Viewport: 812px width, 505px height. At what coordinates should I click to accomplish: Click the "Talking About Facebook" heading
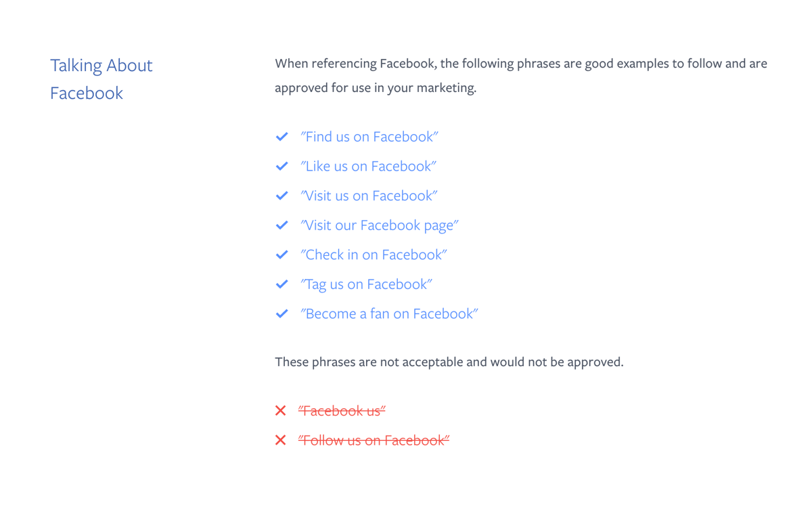click(101, 79)
